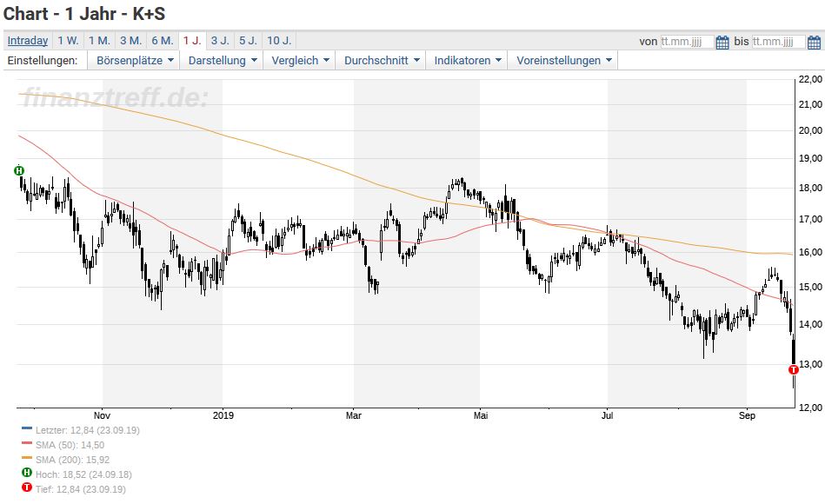This screenshot has width=825, height=504.
Task: Select the 1 W. time range tab
Action: pyautogui.click(x=69, y=41)
